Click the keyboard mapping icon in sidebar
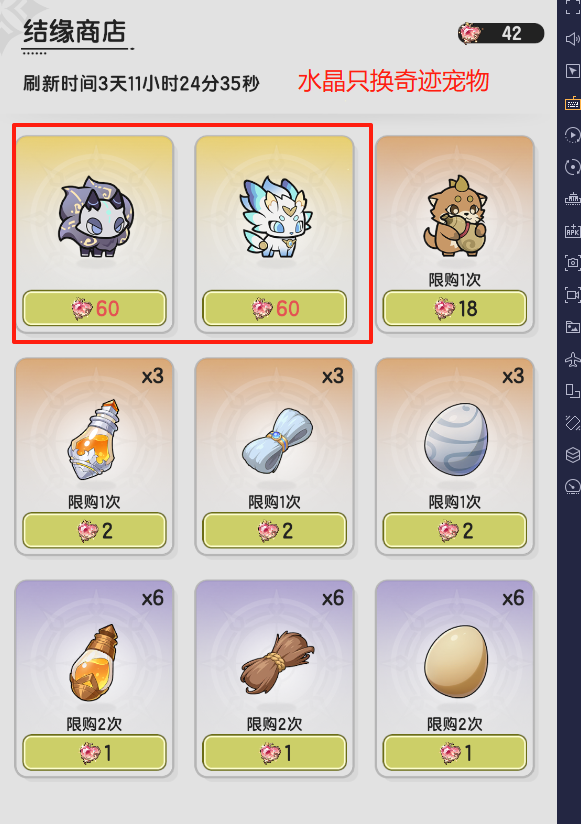 point(573,104)
